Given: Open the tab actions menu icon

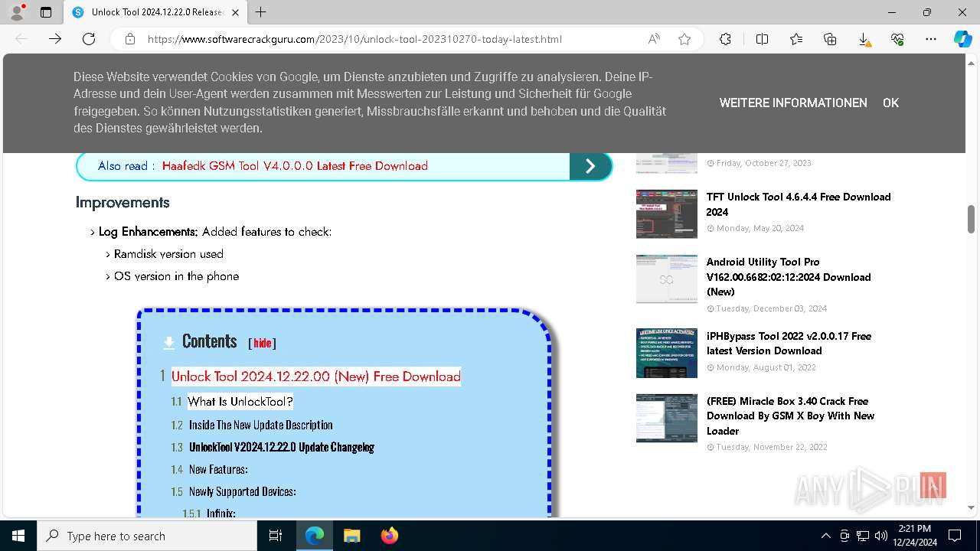Looking at the screenshot, I should [x=46, y=12].
